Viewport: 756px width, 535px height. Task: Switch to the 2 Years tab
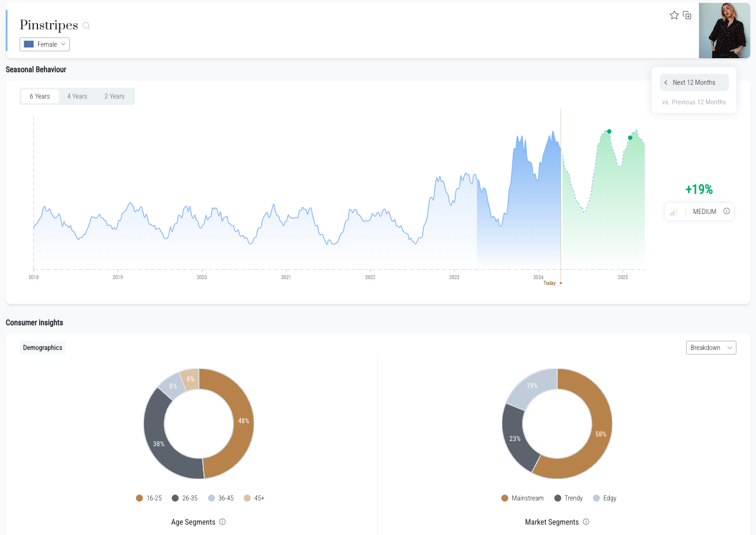[x=114, y=96]
